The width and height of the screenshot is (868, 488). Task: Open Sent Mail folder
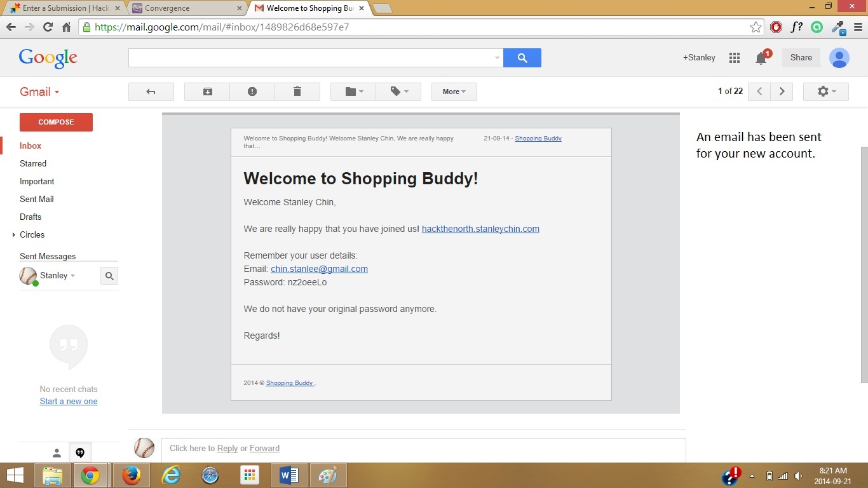point(37,199)
